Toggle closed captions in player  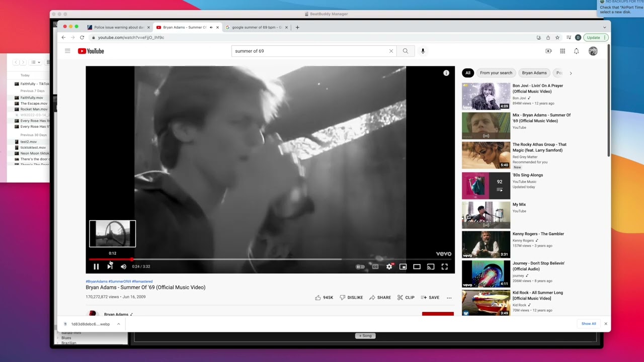click(x=375, y=267)
